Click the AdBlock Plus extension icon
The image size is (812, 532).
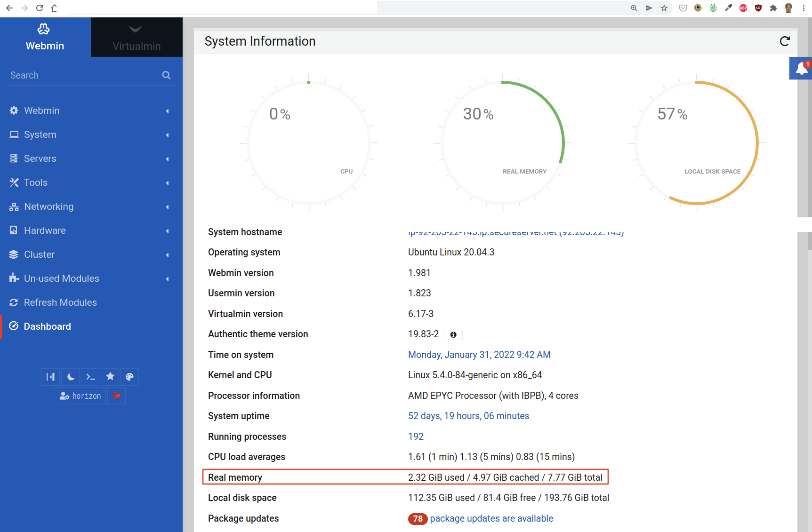click(743, 8)
